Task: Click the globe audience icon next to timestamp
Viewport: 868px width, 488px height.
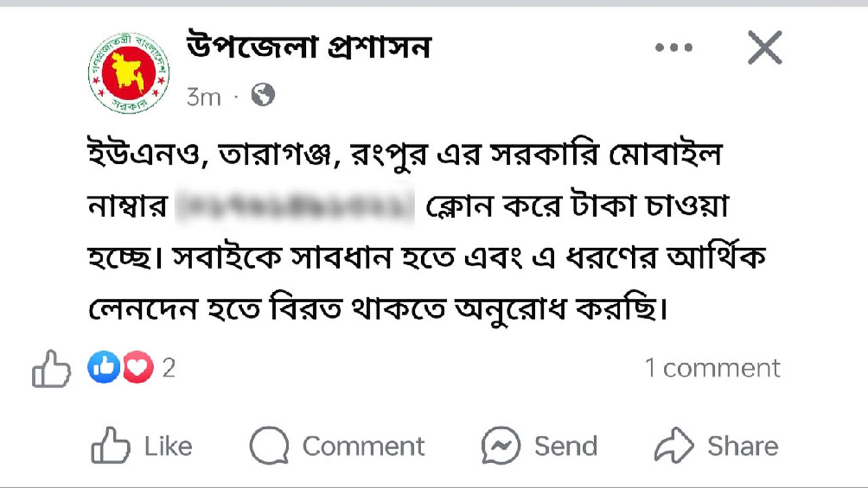Action: [263, 96]
